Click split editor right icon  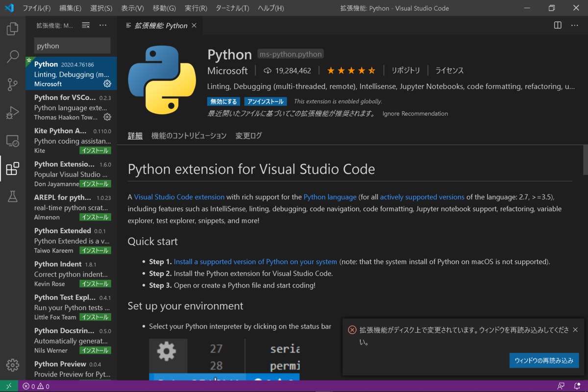pos(558,25)
